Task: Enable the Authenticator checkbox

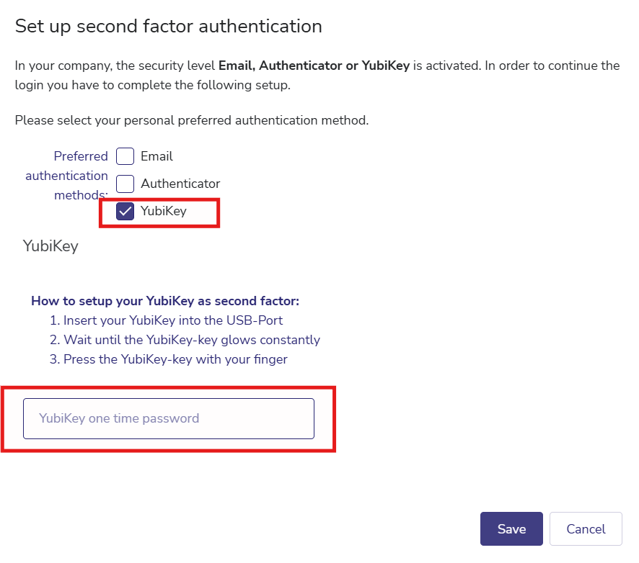Action: 125,184
